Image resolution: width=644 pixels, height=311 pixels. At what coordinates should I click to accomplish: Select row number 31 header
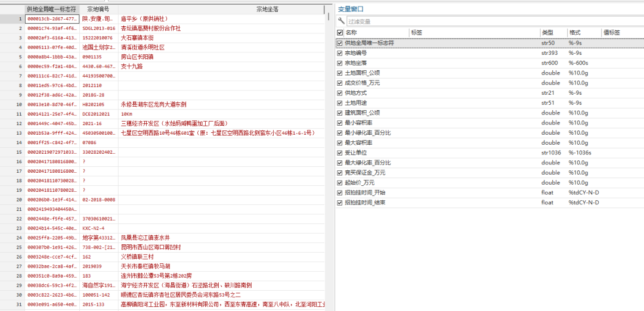click(13, 304)
